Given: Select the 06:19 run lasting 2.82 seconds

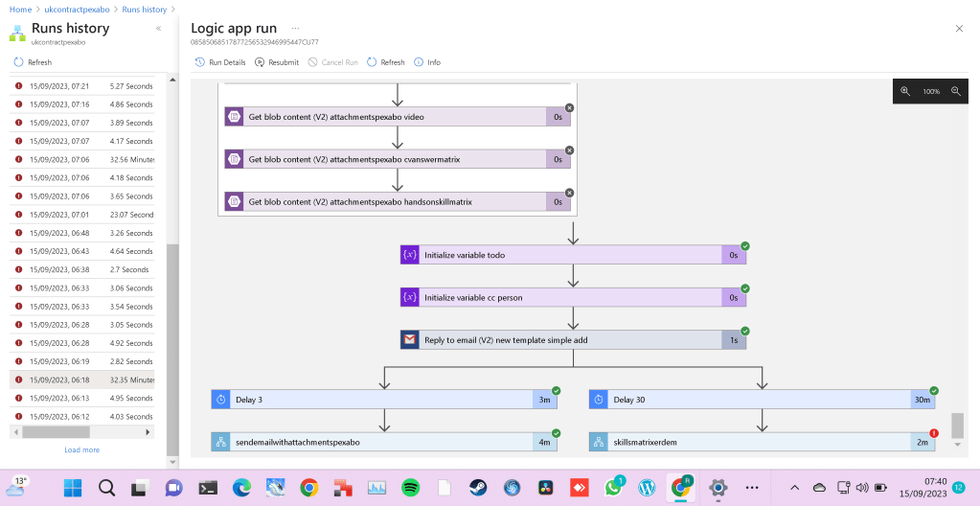Looking at the screenshot, I should pyautogui.click(x=81, y=361).
